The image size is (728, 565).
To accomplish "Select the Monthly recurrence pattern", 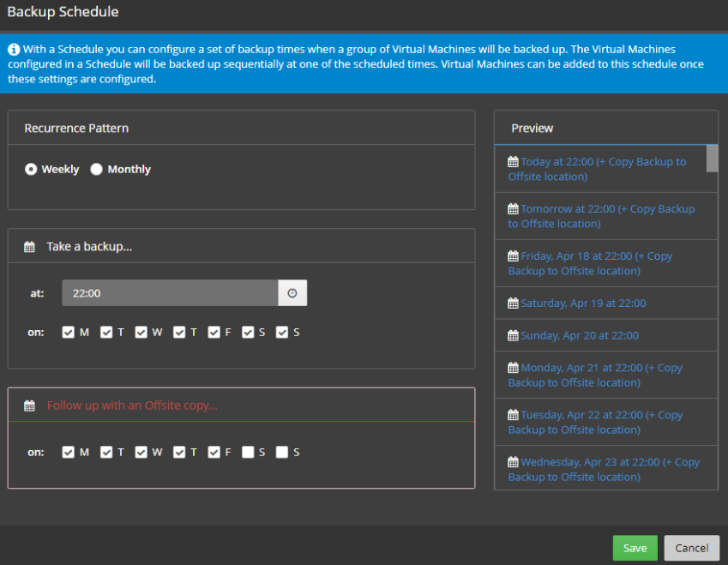I will coord(97,170).
